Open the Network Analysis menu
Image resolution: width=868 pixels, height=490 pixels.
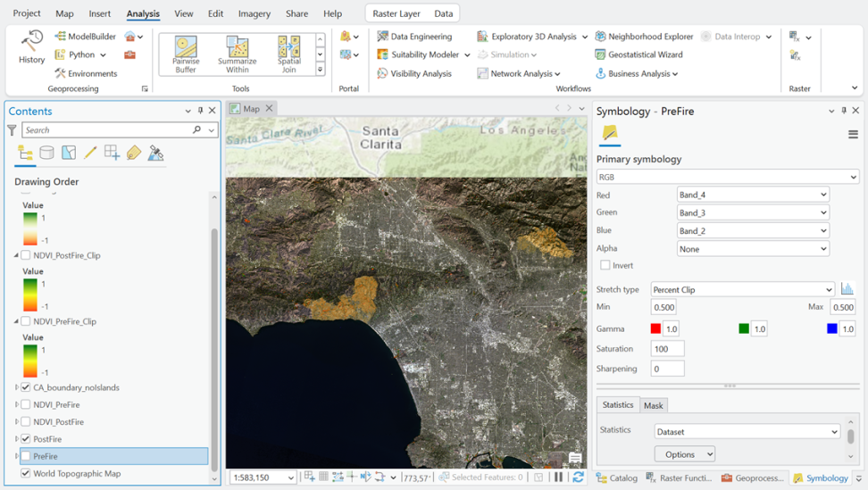pos(519,73)
